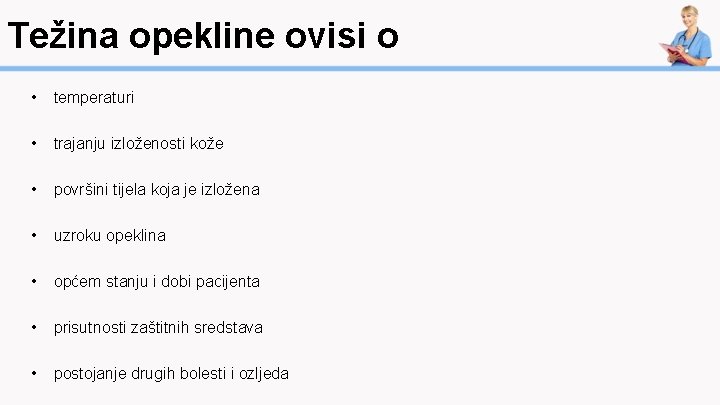Viewport: 720px width, 405px height.
Task: Click the bullet dot before 'površini tijela'
Action: point(35,190)
